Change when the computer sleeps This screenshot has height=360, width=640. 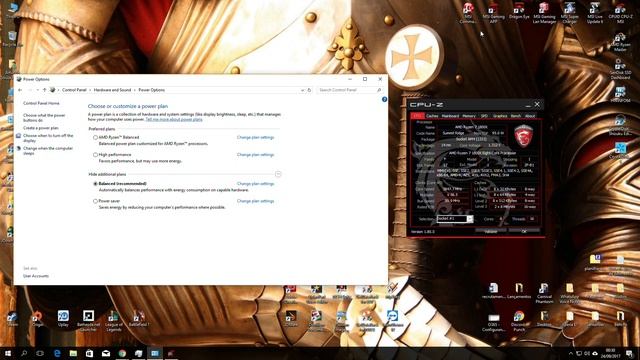48,151
